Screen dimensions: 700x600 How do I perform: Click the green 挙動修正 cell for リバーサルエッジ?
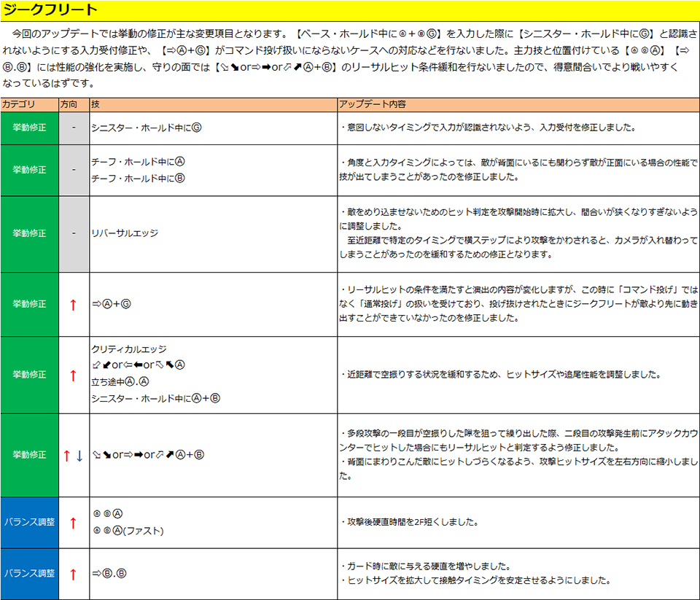pyautogui.click(x=29, y=234)
